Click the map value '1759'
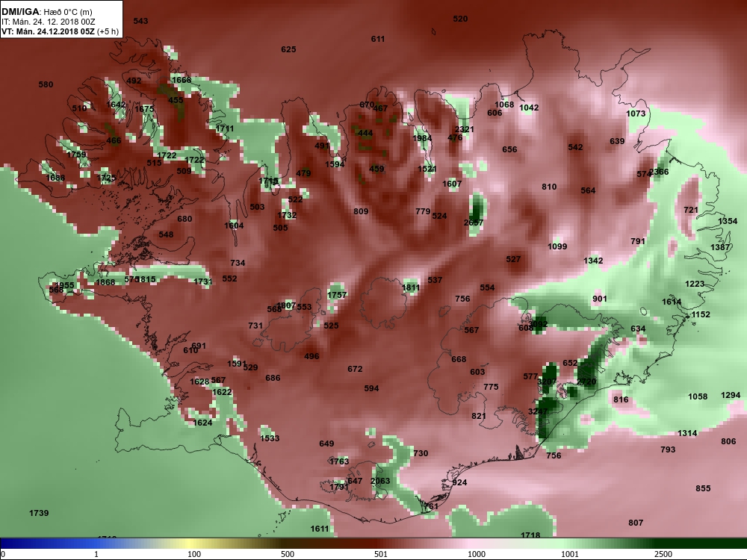This screenshot has width=747, height=560. (77, 155)
